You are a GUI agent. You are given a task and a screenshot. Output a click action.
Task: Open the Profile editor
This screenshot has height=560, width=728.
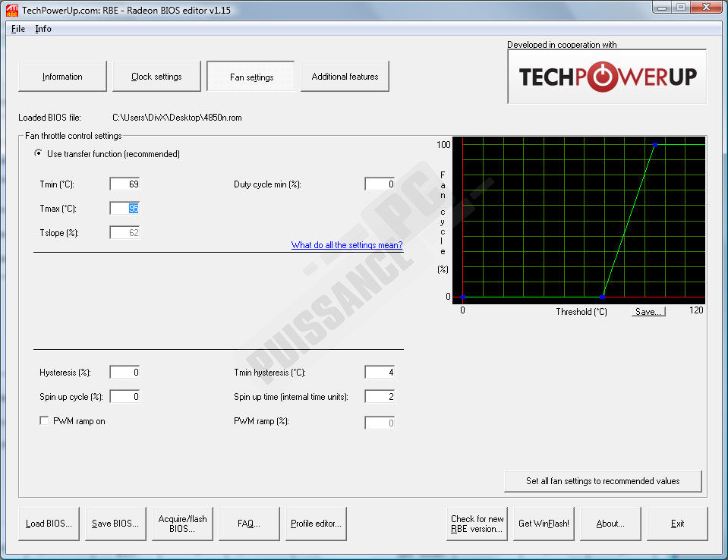click(x=316, y=524)
